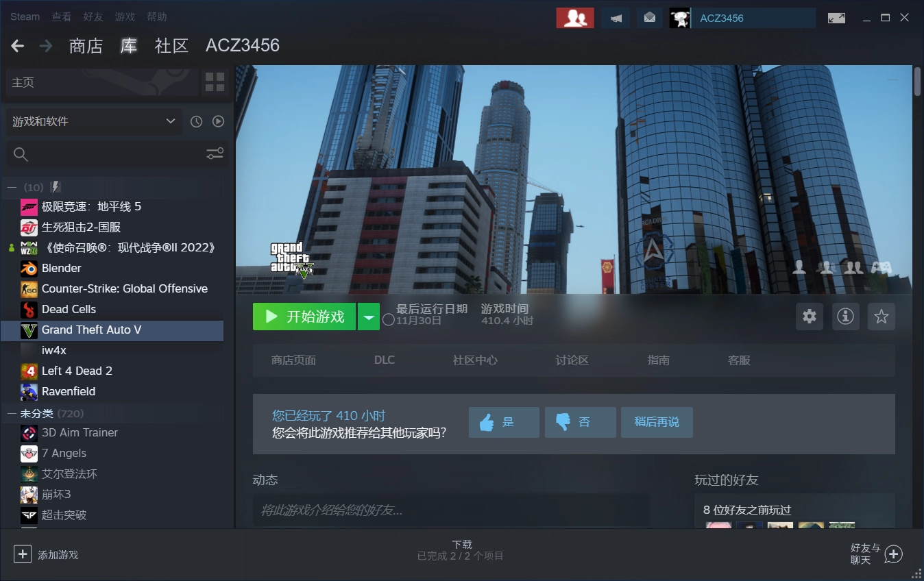
Task: Click the 稍后再说 button
Action: click(x=656, y=422)
